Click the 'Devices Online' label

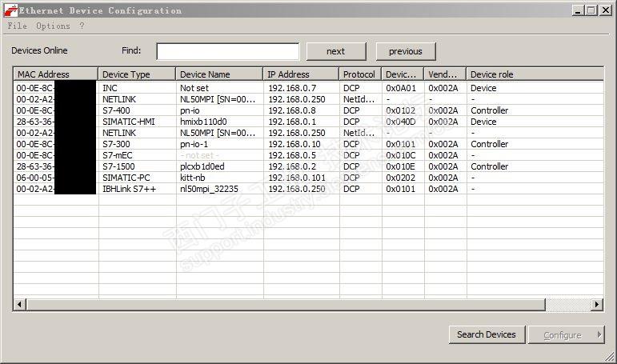(x=39, y=50)
